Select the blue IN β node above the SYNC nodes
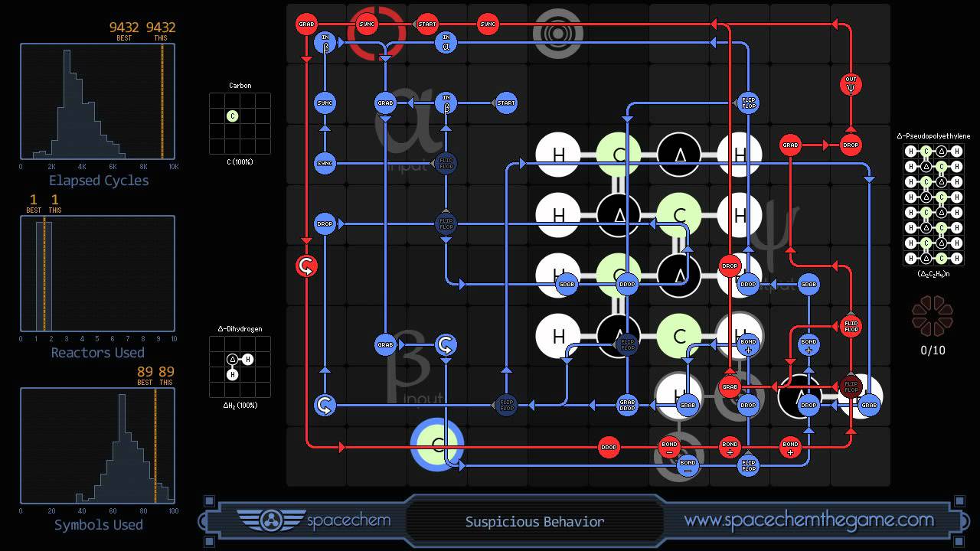The image size is (980, 551). 325,42
